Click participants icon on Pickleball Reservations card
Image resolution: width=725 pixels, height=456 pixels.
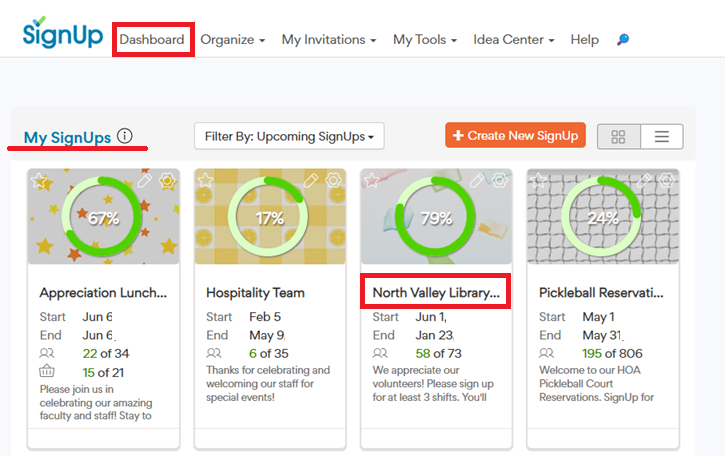[x=547, y=353]
